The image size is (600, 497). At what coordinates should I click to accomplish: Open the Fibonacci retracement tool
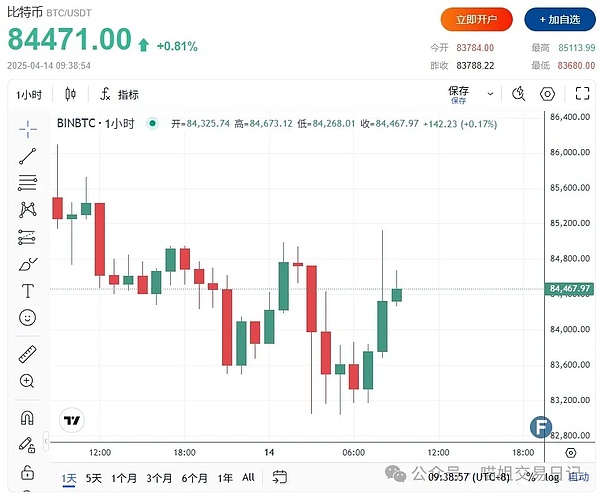click(27, 182)
